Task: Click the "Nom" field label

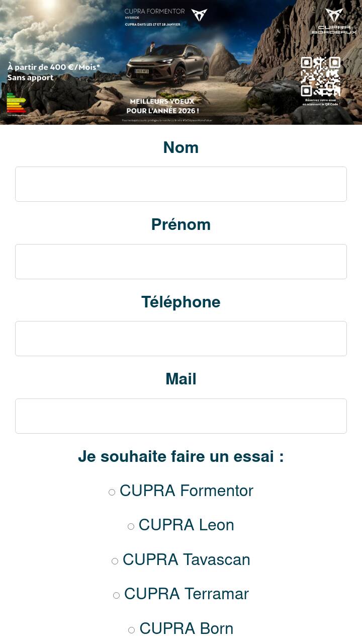Action: coord(181,147)
